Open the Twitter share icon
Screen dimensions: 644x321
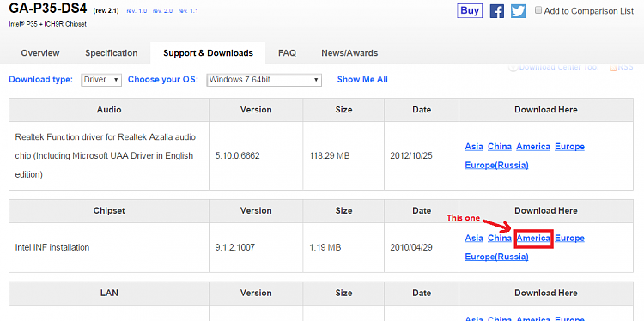coord(519,11)
